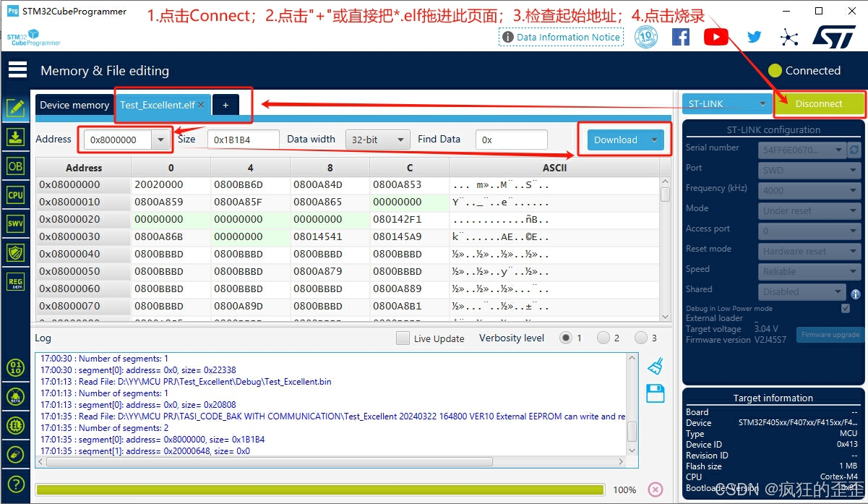Click the programming progress bar at 100%

320,490
